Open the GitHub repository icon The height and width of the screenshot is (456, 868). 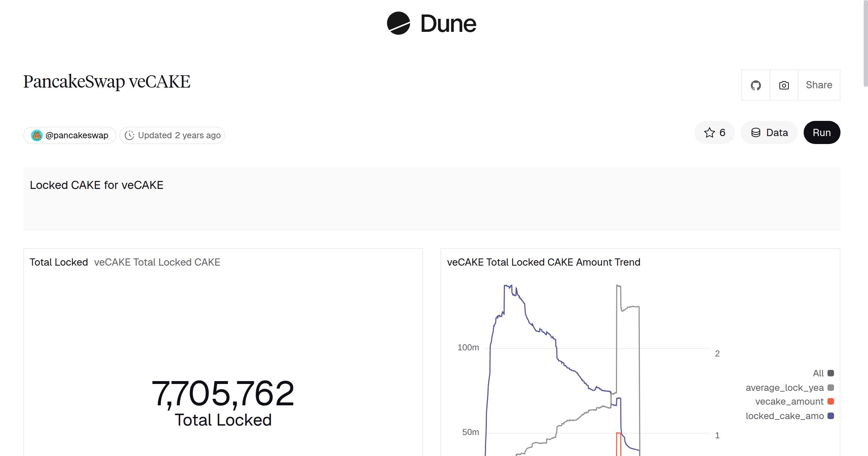(756, 85)
